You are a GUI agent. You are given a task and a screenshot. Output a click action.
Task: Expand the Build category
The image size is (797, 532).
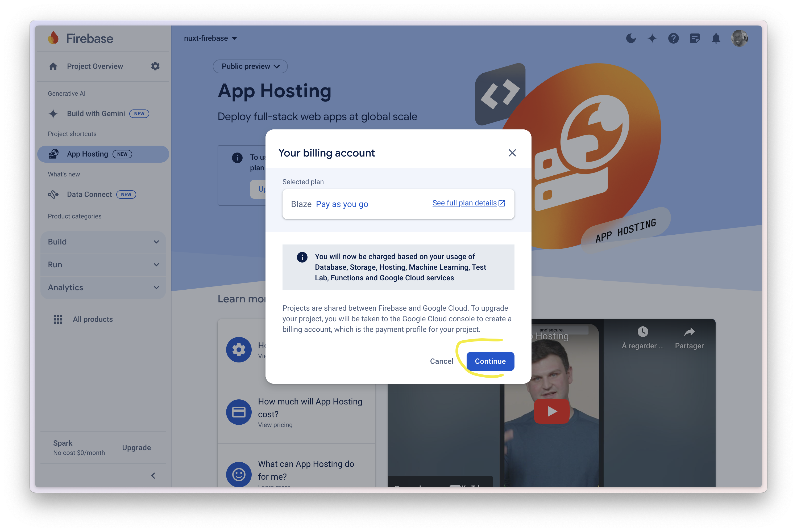point(103,242)
